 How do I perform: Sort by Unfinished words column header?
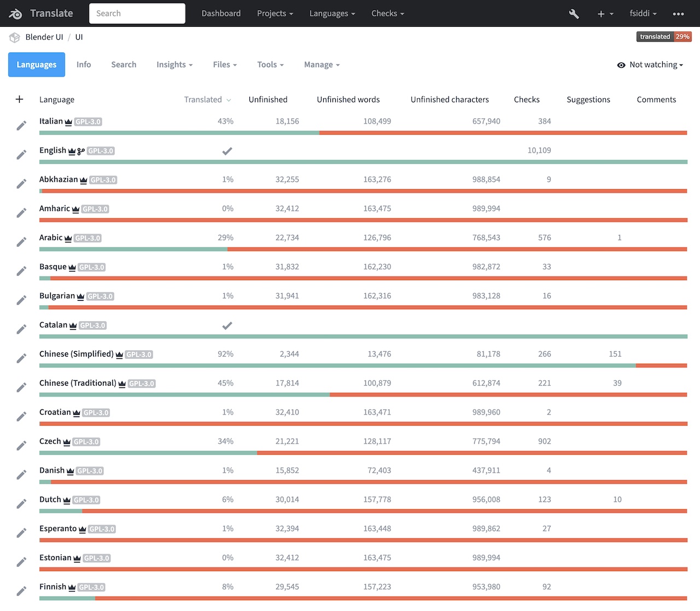click(x=348, y=100)
